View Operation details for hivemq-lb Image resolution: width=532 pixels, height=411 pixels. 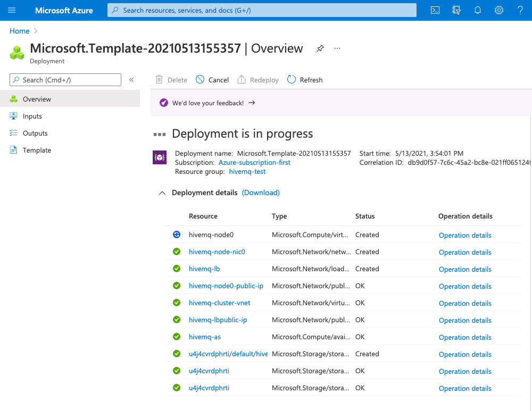click(465, 269)
